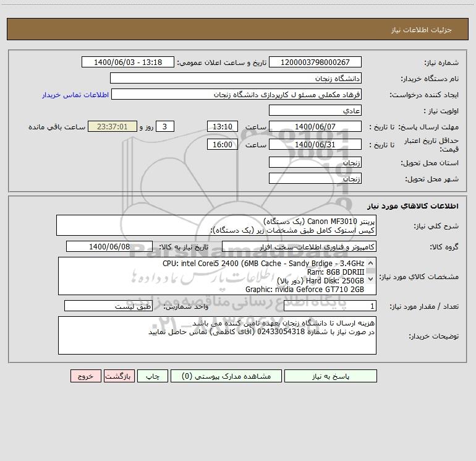Click the چاپ print button
476x461 pixels.
(153, 376)
